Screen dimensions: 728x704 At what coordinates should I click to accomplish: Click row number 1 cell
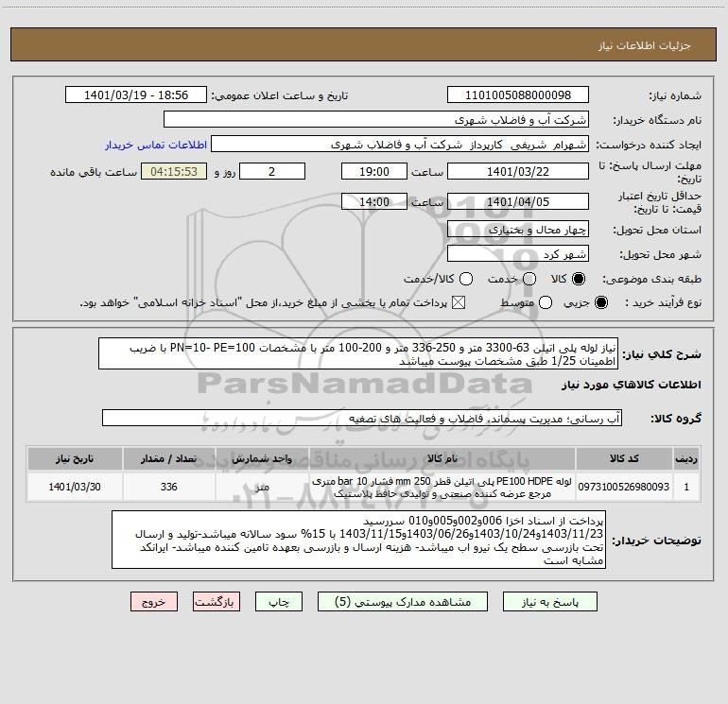pyautogui.click(x=686, y=487)
